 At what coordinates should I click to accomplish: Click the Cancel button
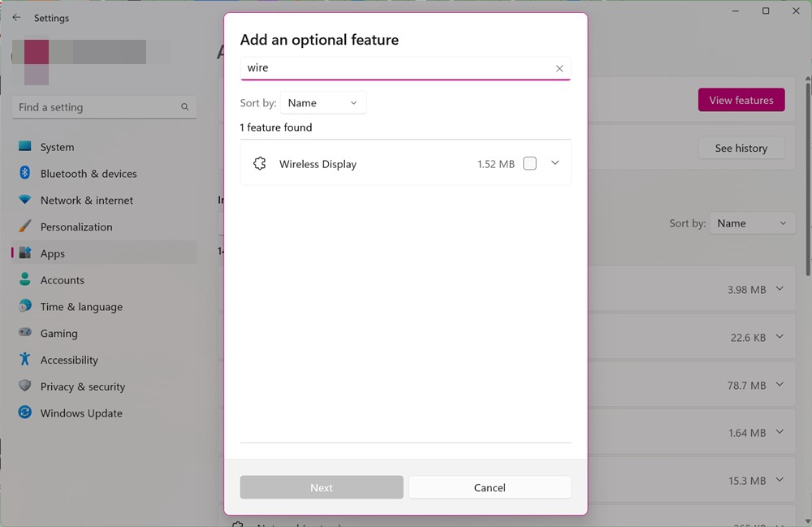click(x=490, y=487)
